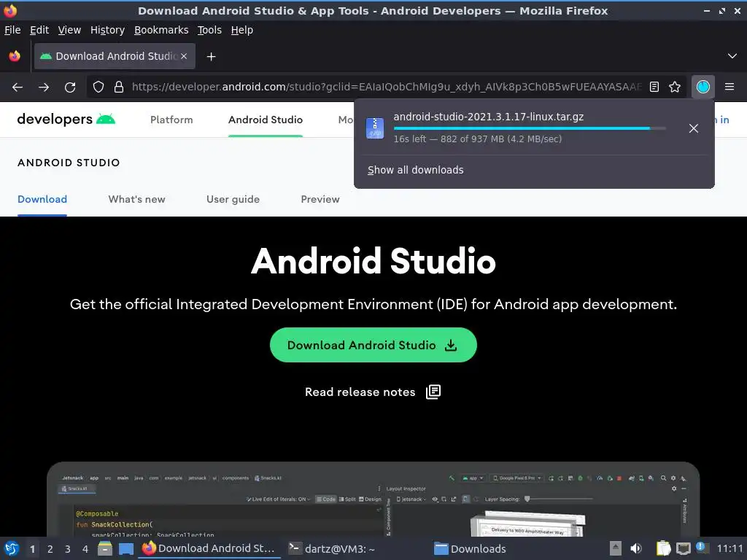Open Firefox View pinned icon

(15, 56)
